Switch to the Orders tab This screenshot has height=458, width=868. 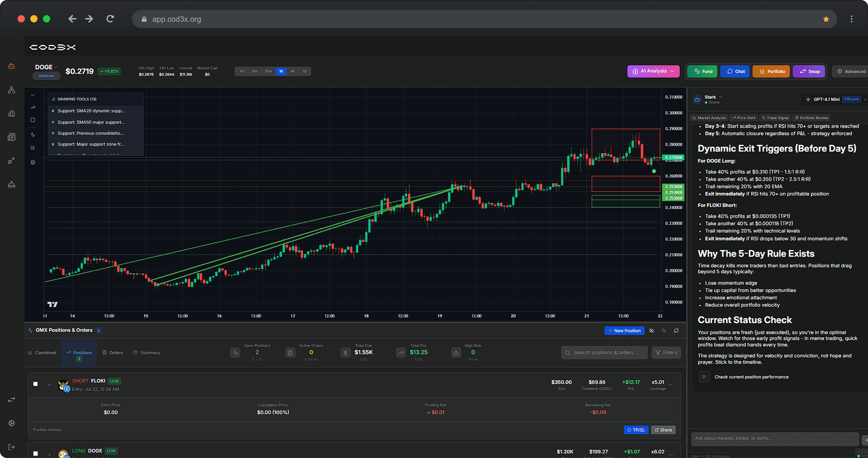pos(113,352)
